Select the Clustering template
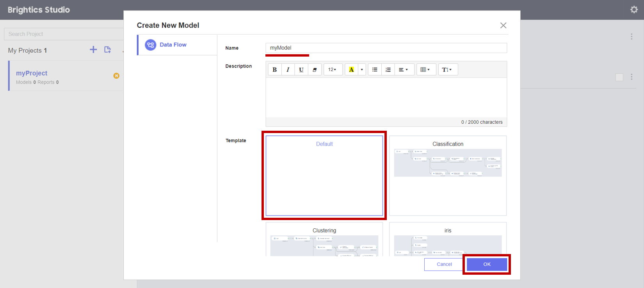644x288 pixels. click(x=324, y=239)
